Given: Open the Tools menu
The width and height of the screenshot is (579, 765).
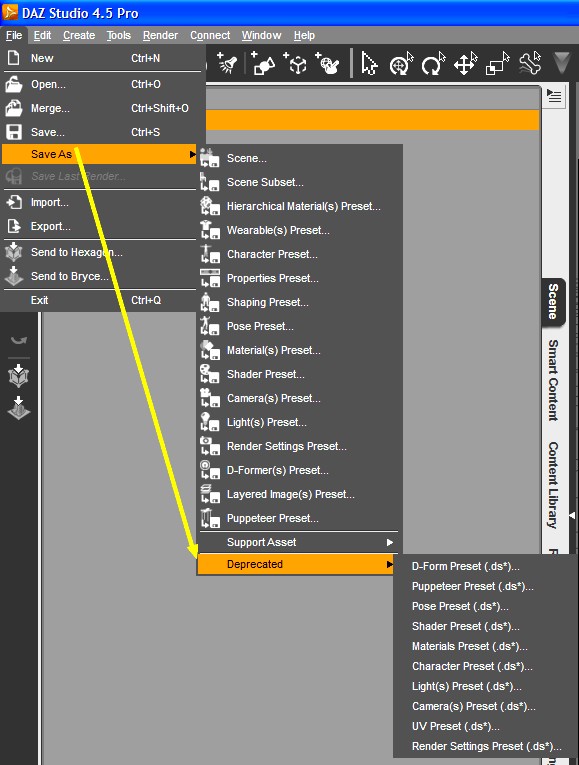Looking at the screenshot, I should (x=119, y=36).
